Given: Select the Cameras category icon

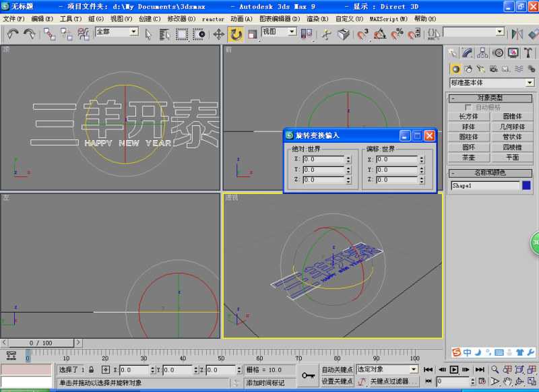Looking at the screenshot, I should (493, 69).
